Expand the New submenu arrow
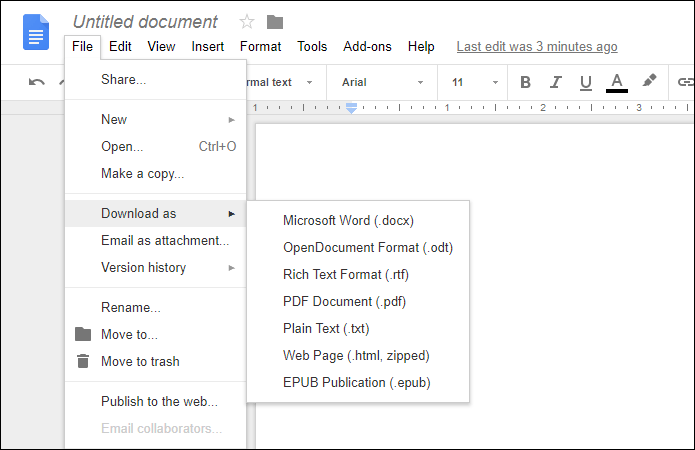This screenshot has width=695, height=450. [x=231, y=120]
